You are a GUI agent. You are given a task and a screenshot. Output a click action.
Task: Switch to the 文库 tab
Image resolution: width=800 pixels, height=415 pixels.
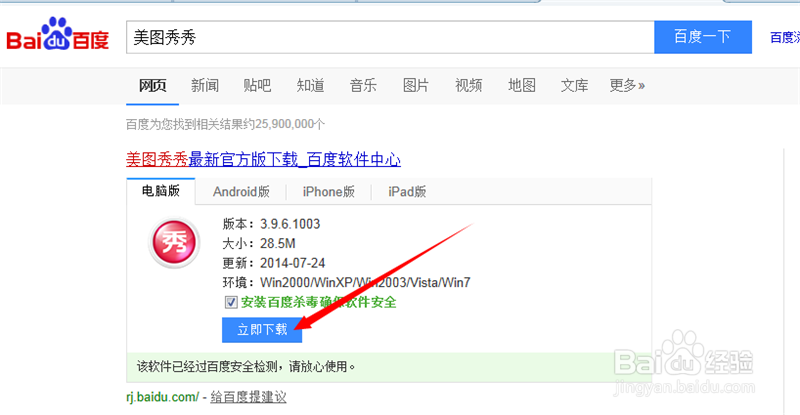click(574, 85)
